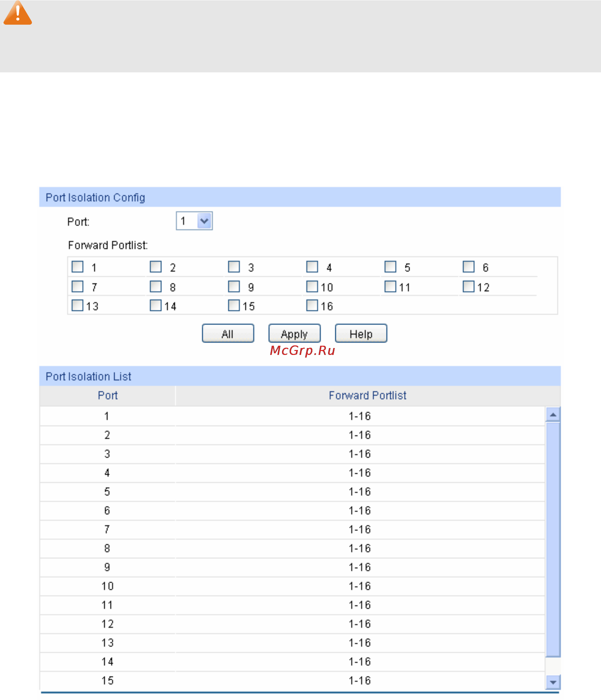Image resolution: width=601 pixels, height=700 pixels.
Task: Check forward port 14 checkbox
Action: click(155, 305)
